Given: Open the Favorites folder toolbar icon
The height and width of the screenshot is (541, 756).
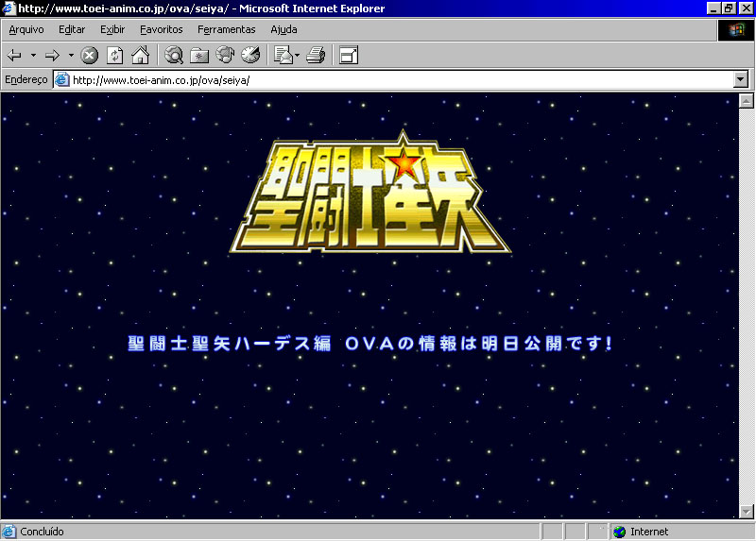Looking at the screenshot, I should [199, 56].
